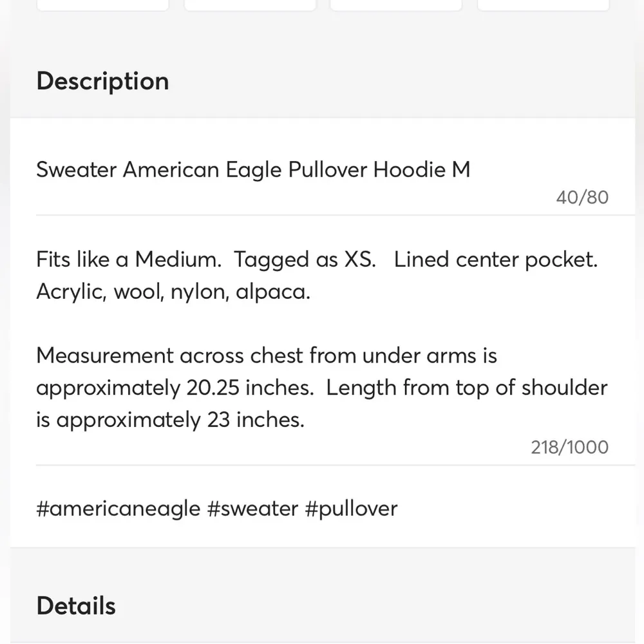Click the third photo slot card
This screenshot has height=644, width=644.
point(395,3)
